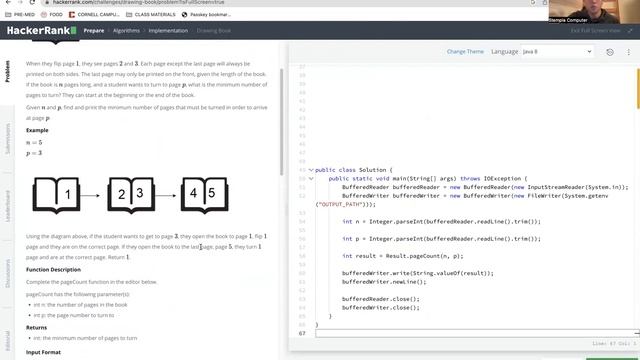
Task: Click the webcam video thumbnail
Action: click(594, 12)
